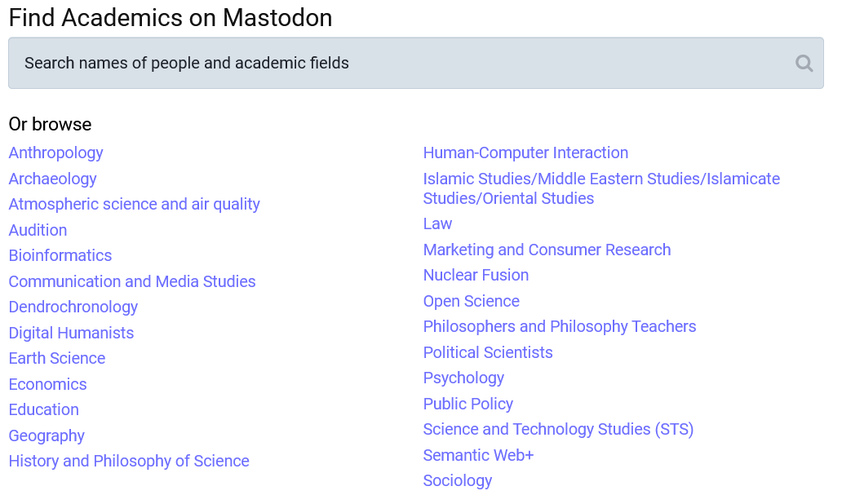This screenshot has height=504, width=842.
Task: Open Science and Technology Studies (STS)
Action: (558, 430)
